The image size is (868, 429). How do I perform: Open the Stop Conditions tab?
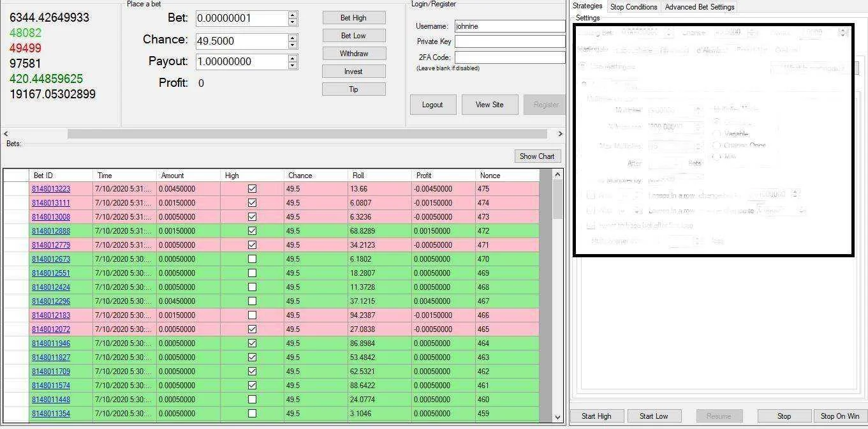tap(633, 7)
